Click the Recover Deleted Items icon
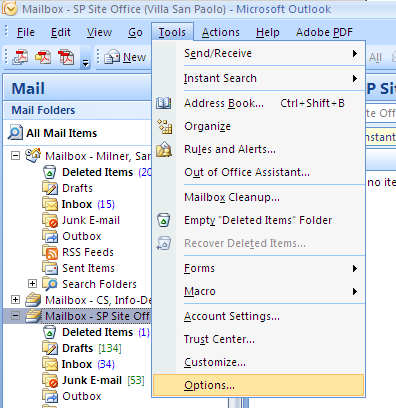The width and height of the screenshot is (396, 408). tap(164, 243)
